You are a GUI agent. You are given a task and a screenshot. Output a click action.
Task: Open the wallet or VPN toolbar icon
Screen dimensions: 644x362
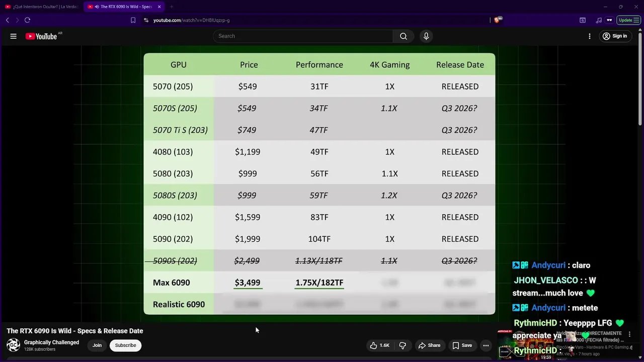click(x=609, y=20)
